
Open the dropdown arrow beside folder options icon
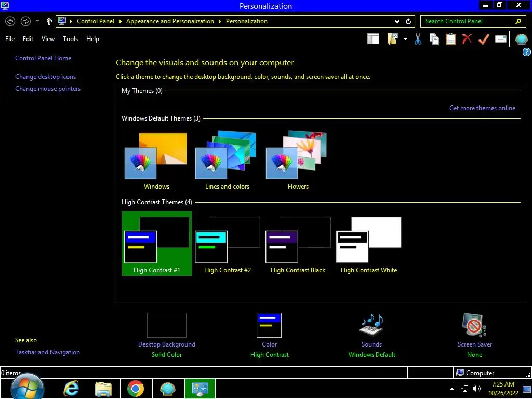(405, 39)
